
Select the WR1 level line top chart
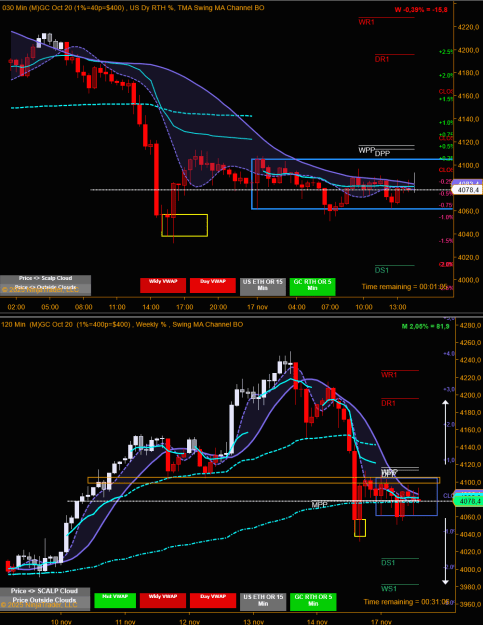386,18
